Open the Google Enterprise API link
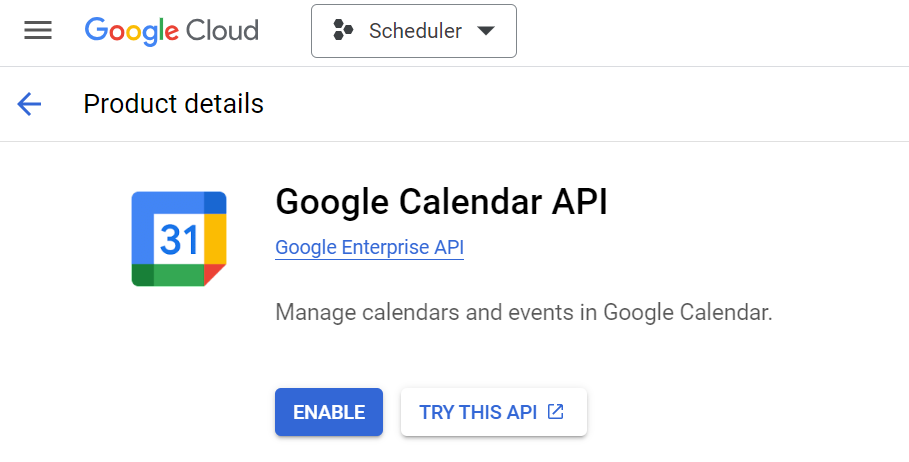Image resolution: width=909 pixels, height=462 pixels. click(369, 247)
